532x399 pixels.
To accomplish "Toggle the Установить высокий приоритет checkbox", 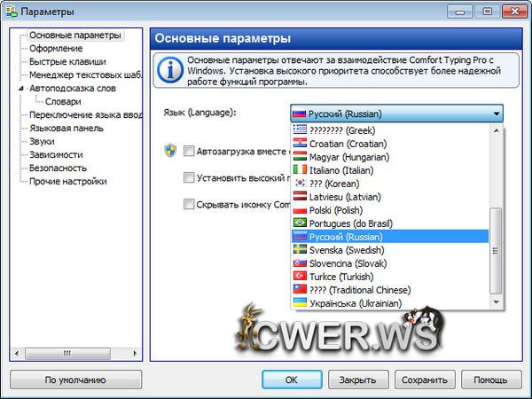I will coord(189,177).
